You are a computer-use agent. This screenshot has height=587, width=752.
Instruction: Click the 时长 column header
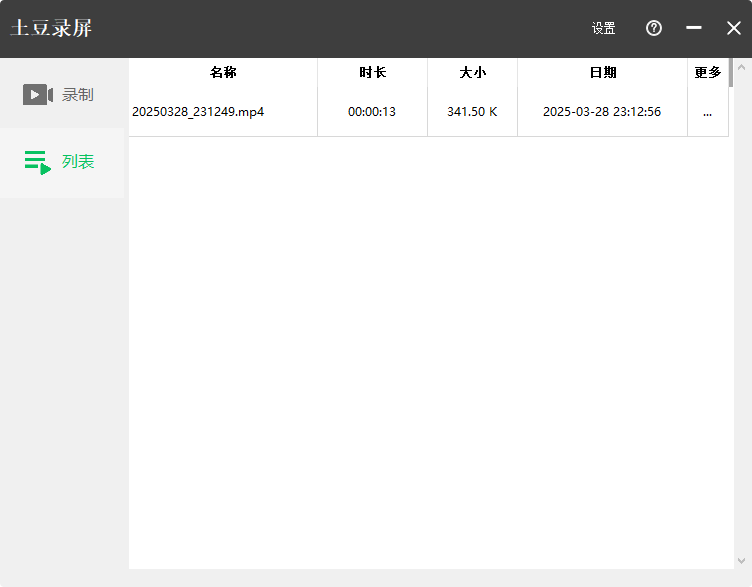click(x=373, y=72)
